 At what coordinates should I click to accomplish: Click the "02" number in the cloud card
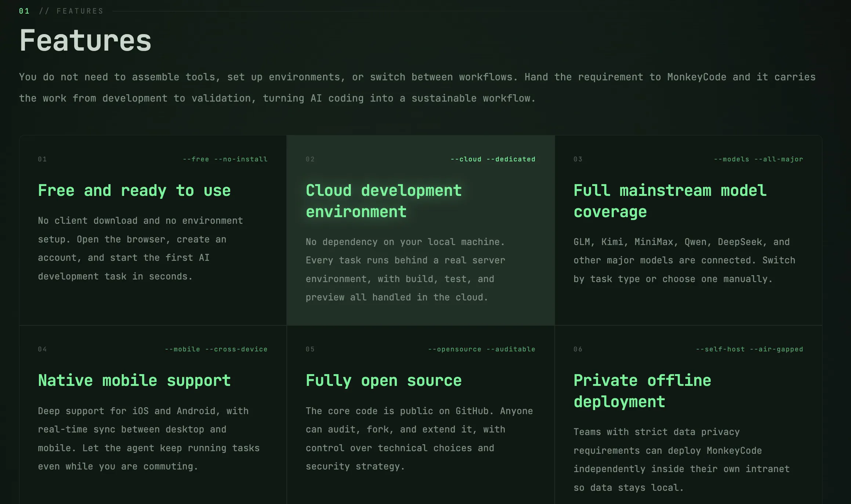click(310, 159)
